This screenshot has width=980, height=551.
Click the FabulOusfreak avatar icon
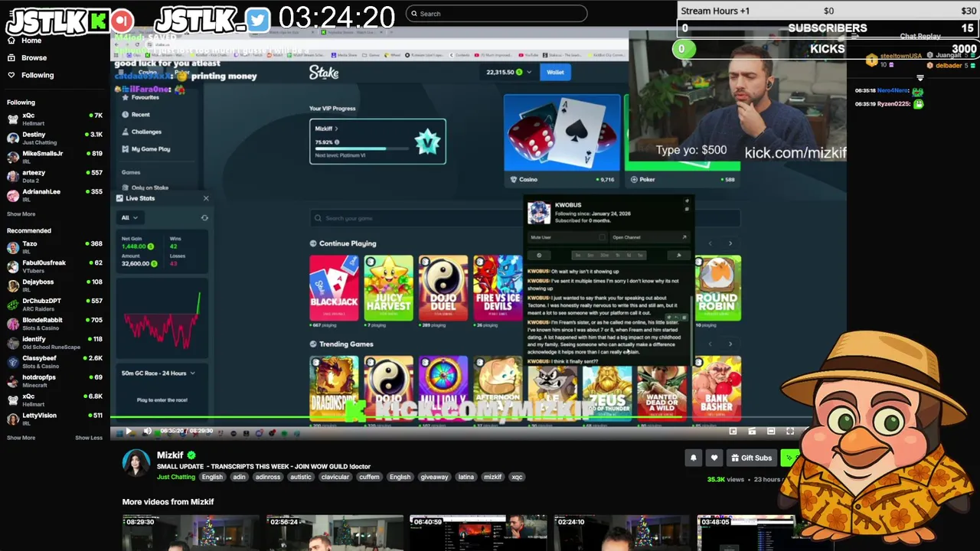[x=13, y=266]
